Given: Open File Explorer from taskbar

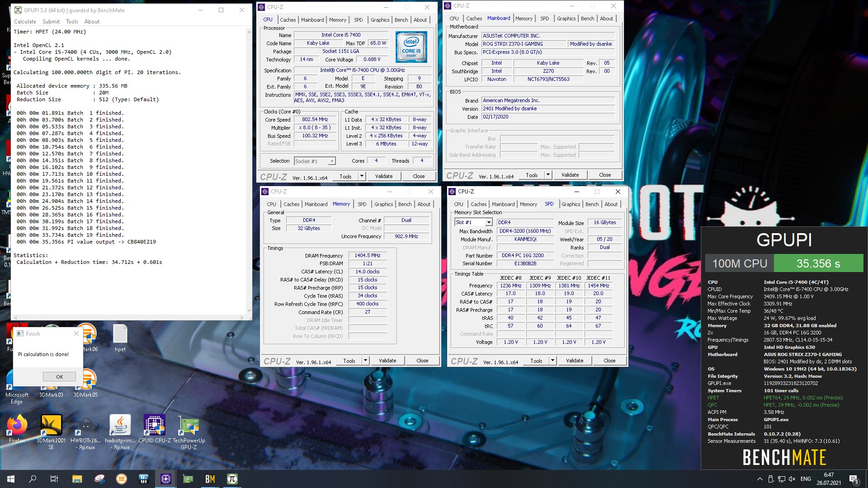Looking at the screenshot, I should [77, 479].
